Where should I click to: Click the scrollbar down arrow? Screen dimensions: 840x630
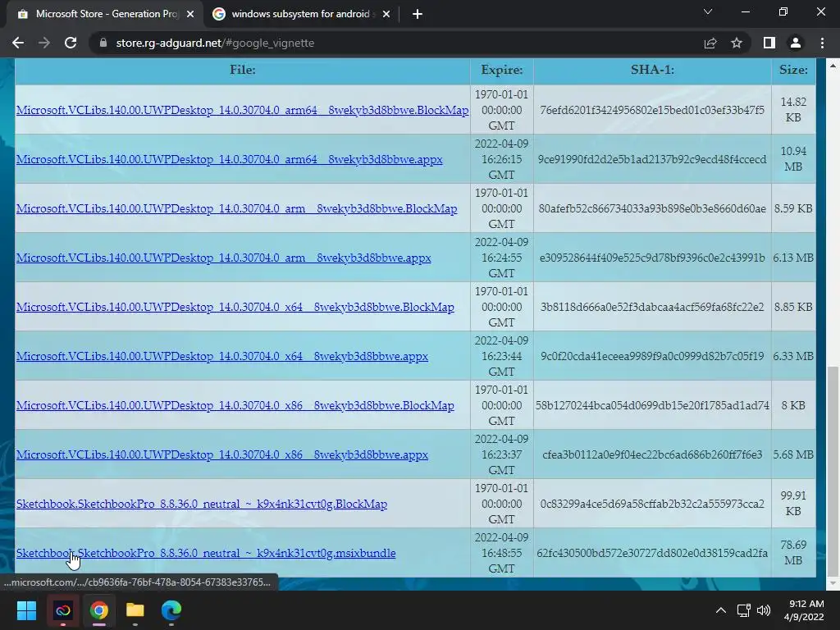pos(833,583)
